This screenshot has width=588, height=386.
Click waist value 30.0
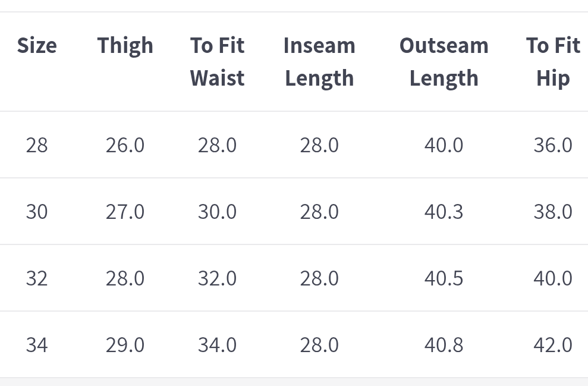(x=217, y=212)
